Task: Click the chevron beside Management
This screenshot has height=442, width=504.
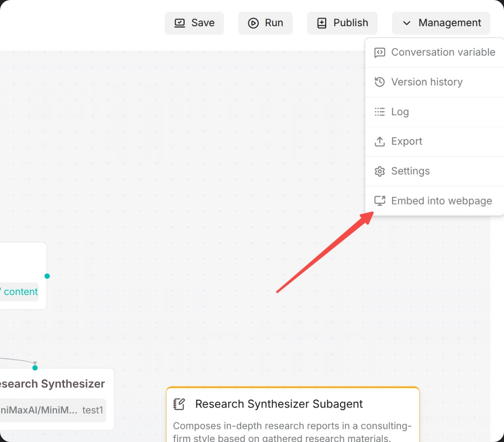Action: coord(407,23)
